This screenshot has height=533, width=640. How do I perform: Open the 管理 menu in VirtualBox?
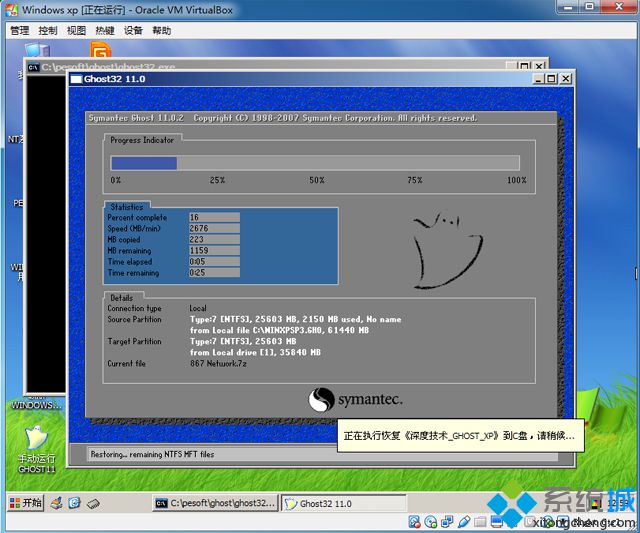click(19, 30)
